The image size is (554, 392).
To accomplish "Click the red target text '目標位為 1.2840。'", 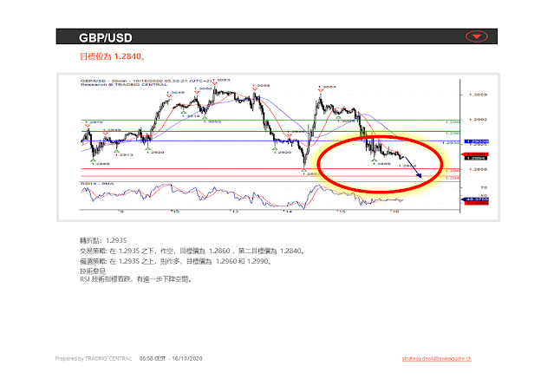I will coord(113,56).
